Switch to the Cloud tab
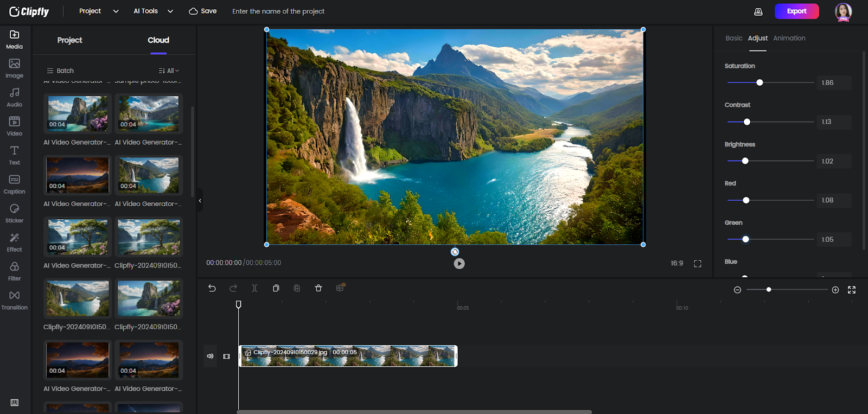868x414 pixels. tap(158, 40)
